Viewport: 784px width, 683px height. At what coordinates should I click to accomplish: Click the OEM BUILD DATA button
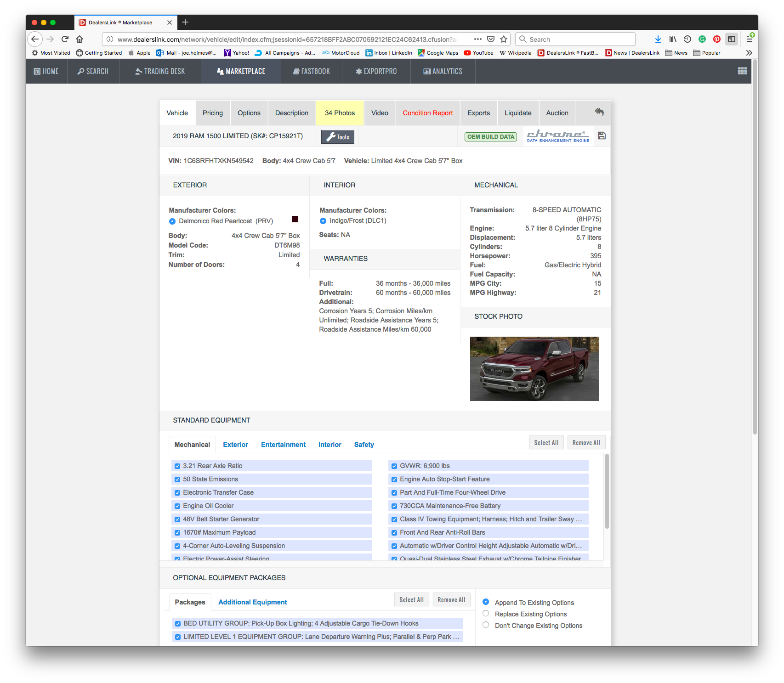(x=491, y=136)
